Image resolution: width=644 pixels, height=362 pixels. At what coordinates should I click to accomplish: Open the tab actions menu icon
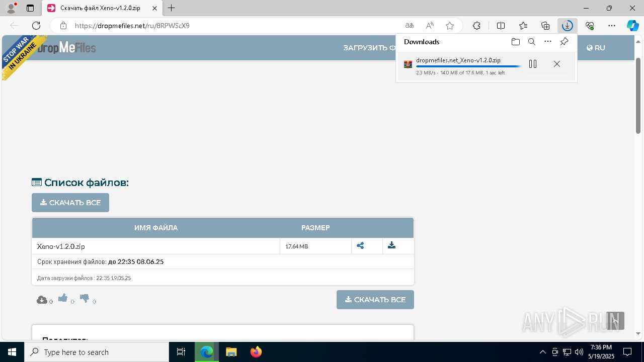pos(30,8)
